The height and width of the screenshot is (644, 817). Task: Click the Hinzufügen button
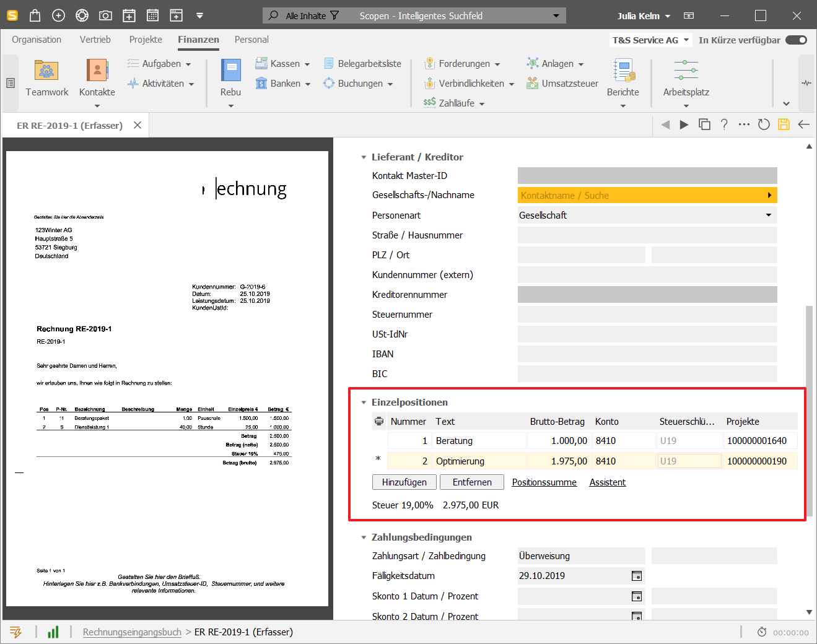click(x=404, y=482)
